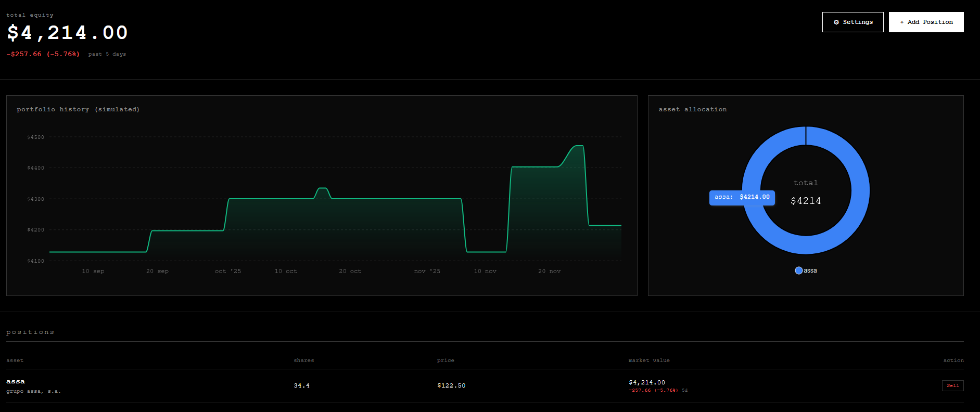The width and height of the screenshot is (980, 412).
Task: Click the 34.4 shares value
Action: [301, 385]
